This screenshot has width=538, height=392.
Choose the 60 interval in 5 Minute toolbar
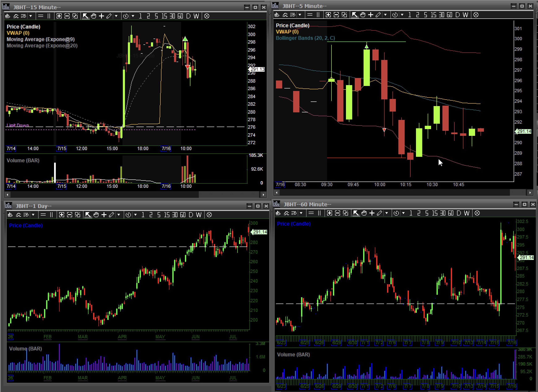pos(450,15)
